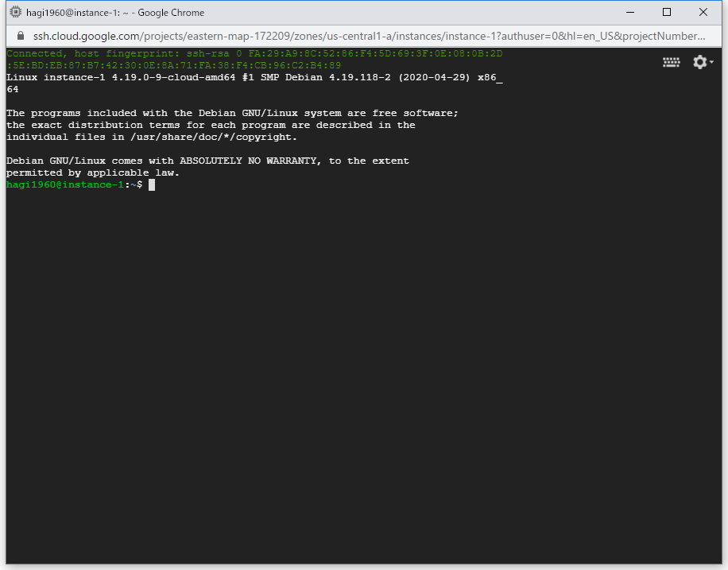Image resolution: width=728 pixels, height=570 pixels.
Task: Click the 'Linux instance-1 4.19.0-9-cloud-amd64' line
Action: [x=254, y=78]
